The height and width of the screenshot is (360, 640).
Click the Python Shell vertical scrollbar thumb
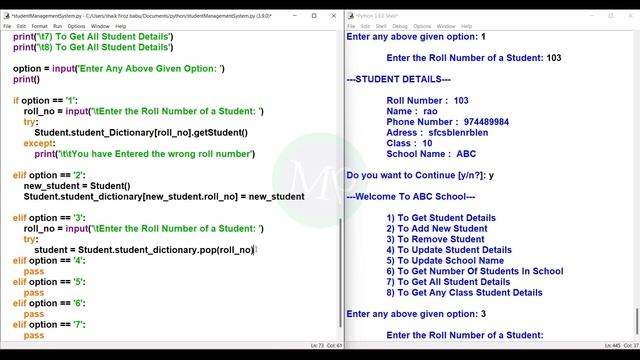click(637, 321)
